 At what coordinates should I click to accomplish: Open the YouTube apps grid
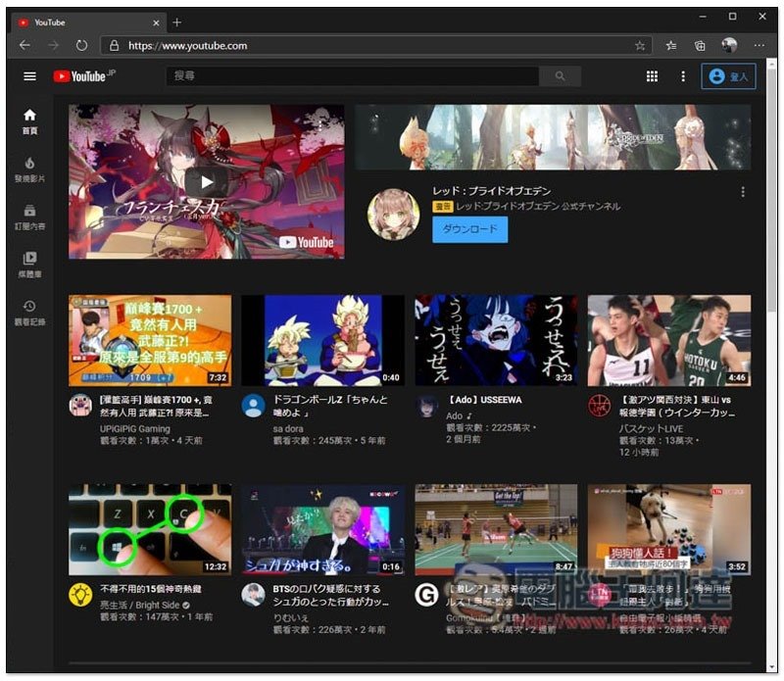pyautogui.click(x=652, y=76)
